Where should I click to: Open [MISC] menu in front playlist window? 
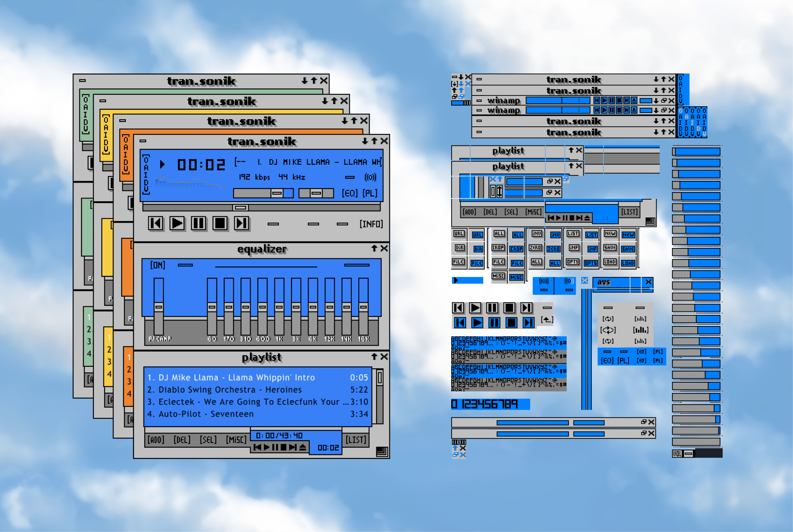point(236,440)
